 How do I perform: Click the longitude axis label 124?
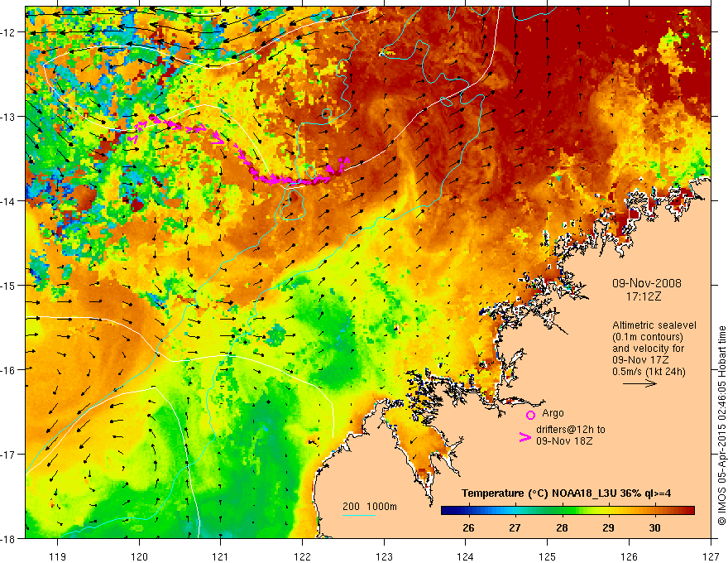click(466, 556)
